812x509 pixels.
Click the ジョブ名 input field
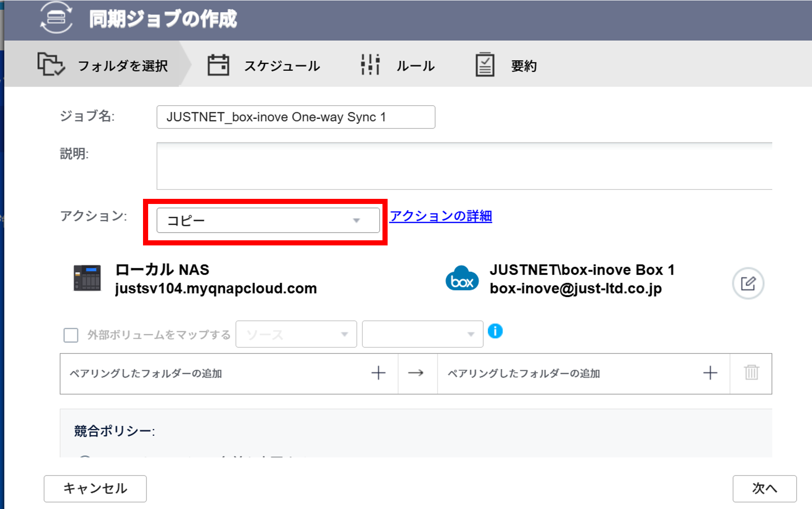[296, 117]
